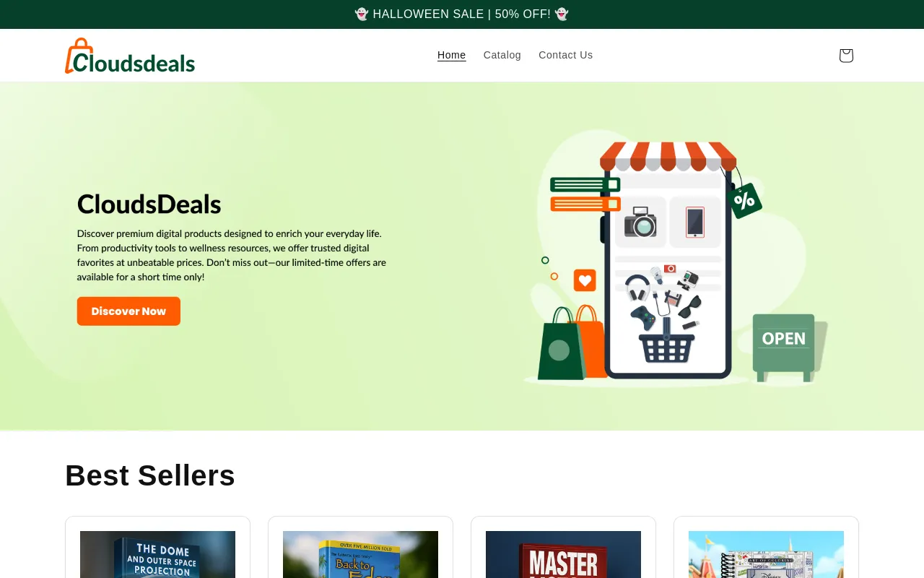Open the Master product thumbnail
Image resolution: width=924 pixels, height=578 pixels.
[x=563, y=554]
